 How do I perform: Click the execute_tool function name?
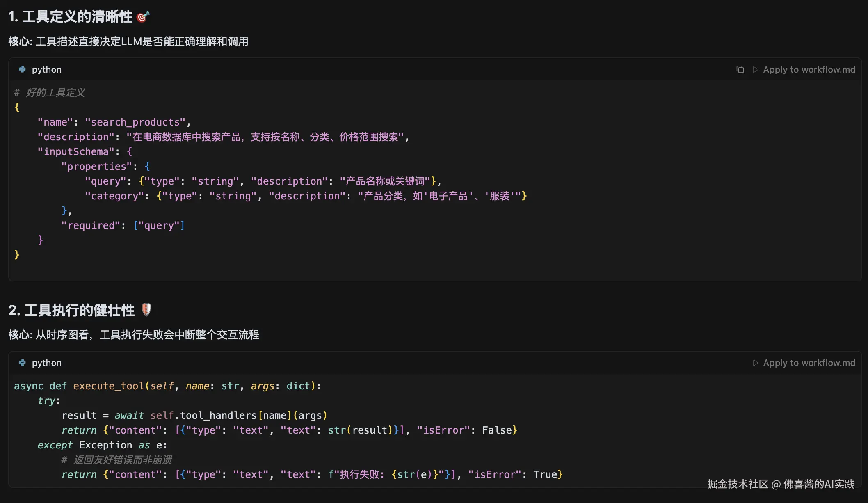pos(108,386)
